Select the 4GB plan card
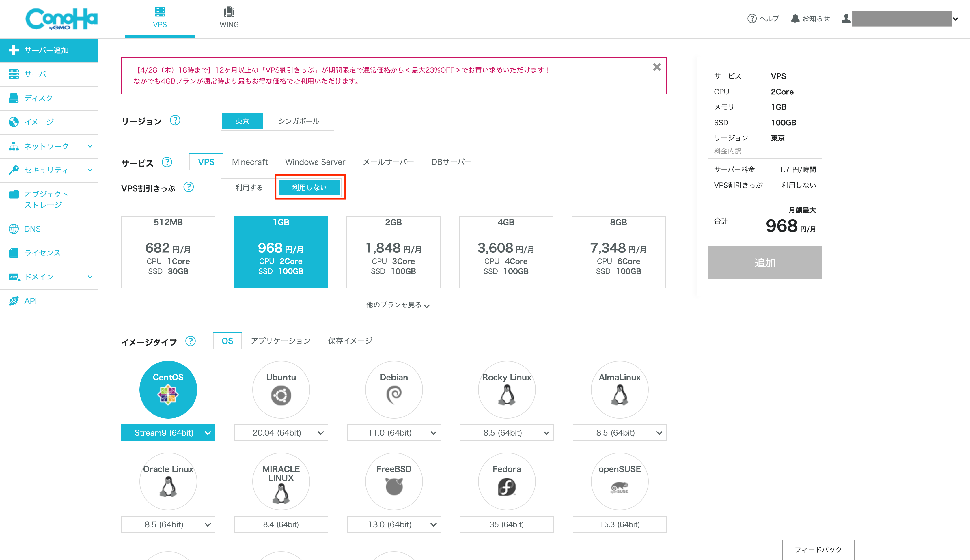The image size is (970, 560). 506,252
